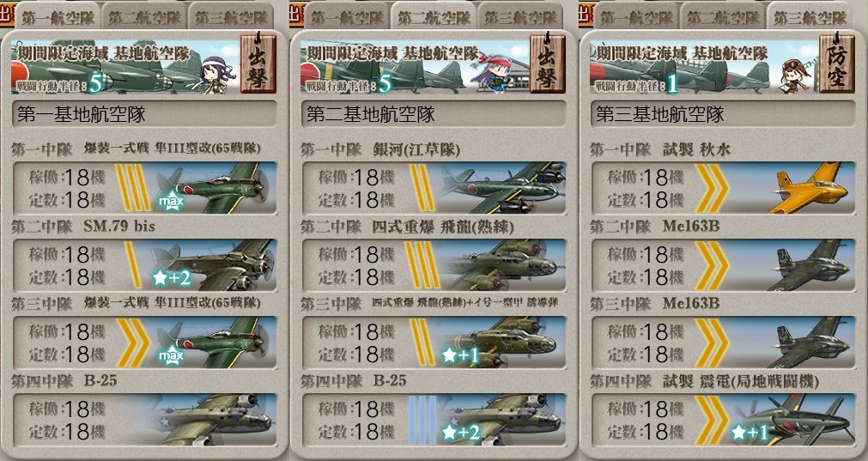Select B-25 with ★+2 in second corps
The height and width of the screenshot is (461, 868).
(x=434, y=420)
